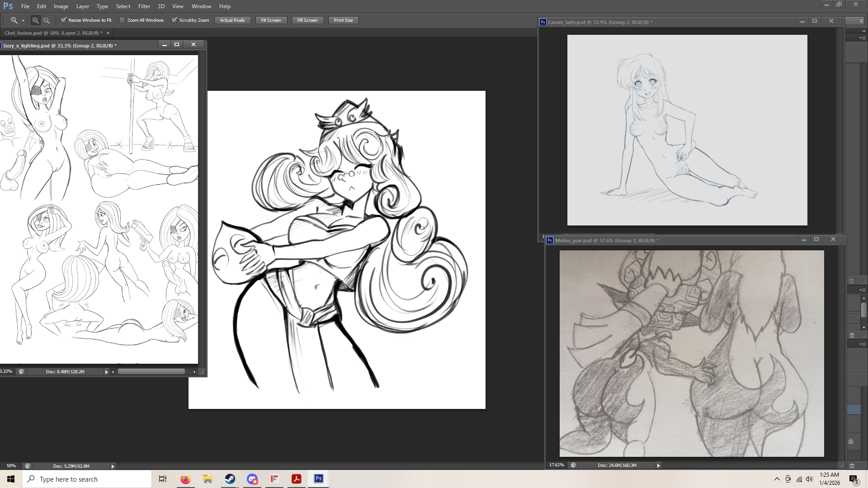Image resolution: width=868 pixels, height=488 pixels.
Task: Expand Chel_fusion status bar Doc info arrow
Action: point(113,466)
